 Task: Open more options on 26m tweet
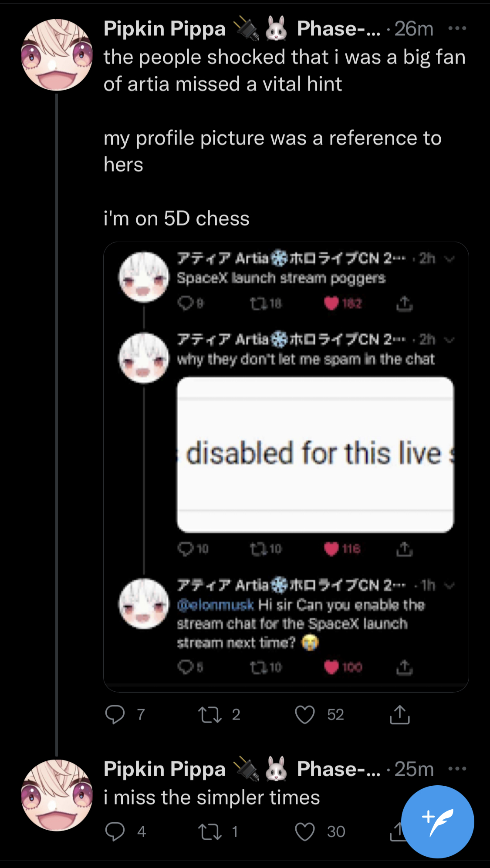tap(457, 29)
